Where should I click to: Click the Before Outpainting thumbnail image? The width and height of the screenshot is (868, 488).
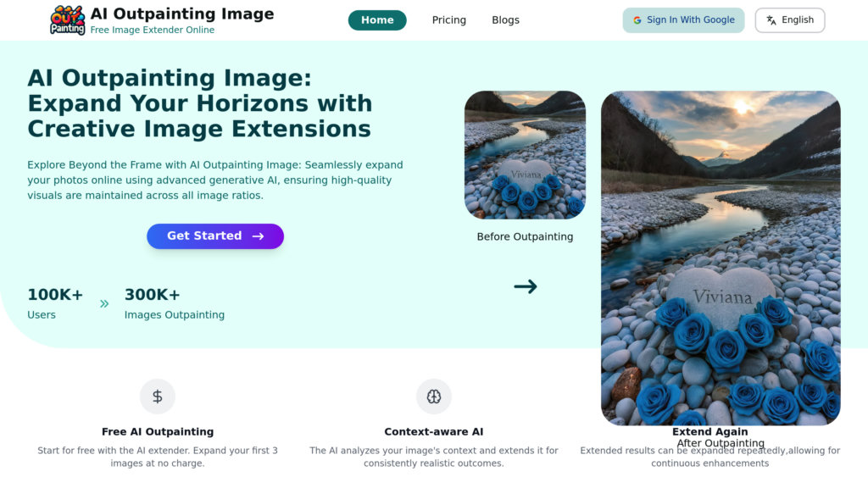(525, 155)
